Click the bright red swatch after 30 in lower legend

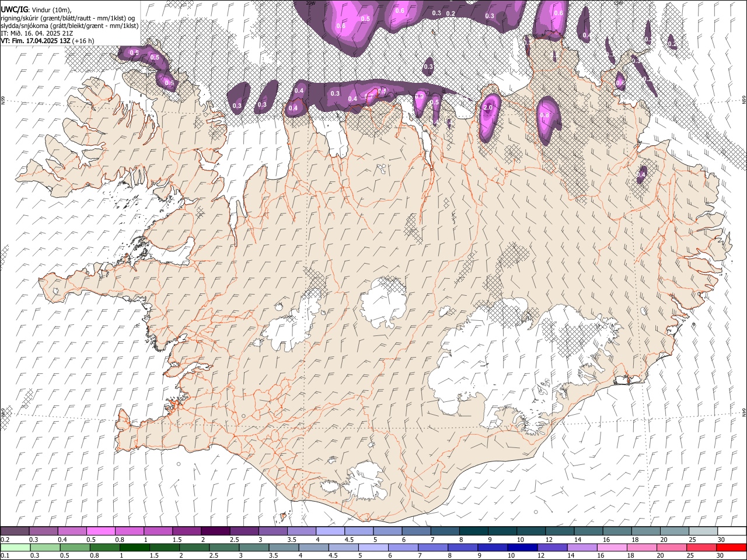pos(731,548)
